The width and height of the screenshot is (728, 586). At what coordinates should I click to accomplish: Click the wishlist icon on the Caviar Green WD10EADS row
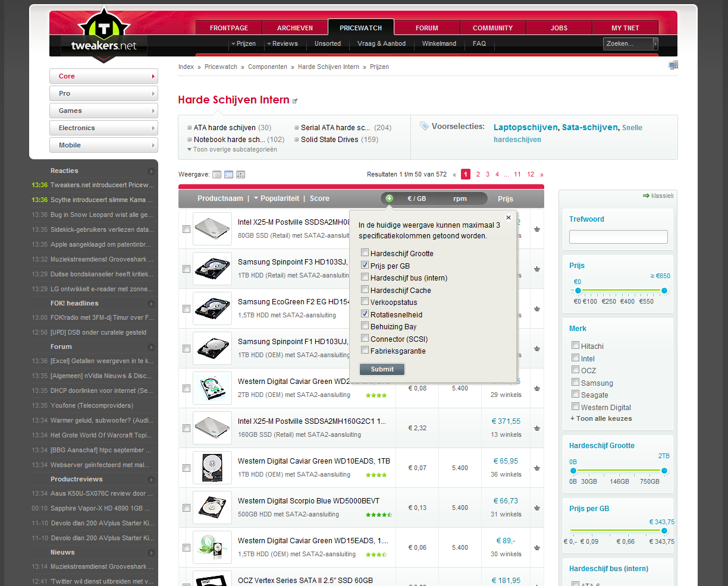536,468
